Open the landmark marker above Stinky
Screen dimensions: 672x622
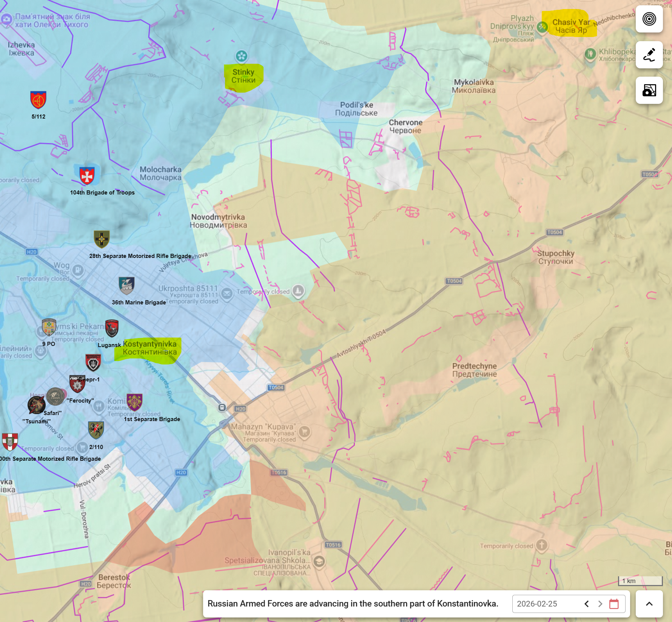[x=242, y=56]
